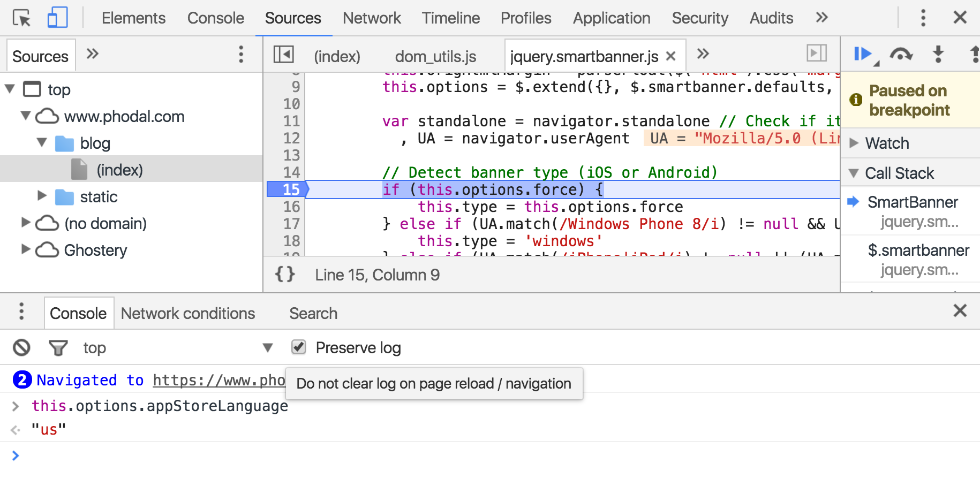Open the navigated phodal.com URL link
The image size is (980, 486).
(219, 380)
